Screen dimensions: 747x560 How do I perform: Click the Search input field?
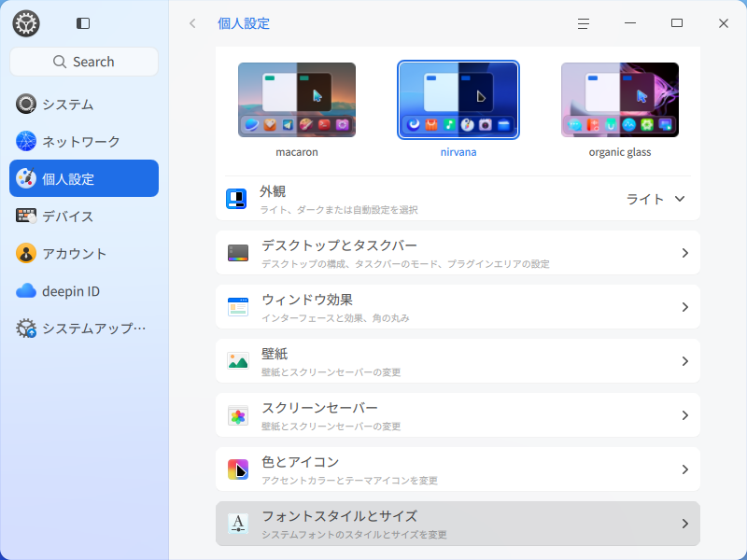pos(84,62)
